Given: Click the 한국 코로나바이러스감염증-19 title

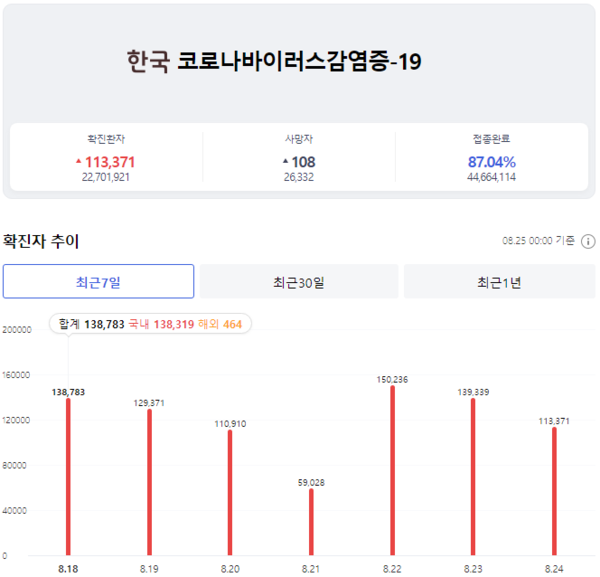Looking at the screenshot, I should click(x=274, y=61).
